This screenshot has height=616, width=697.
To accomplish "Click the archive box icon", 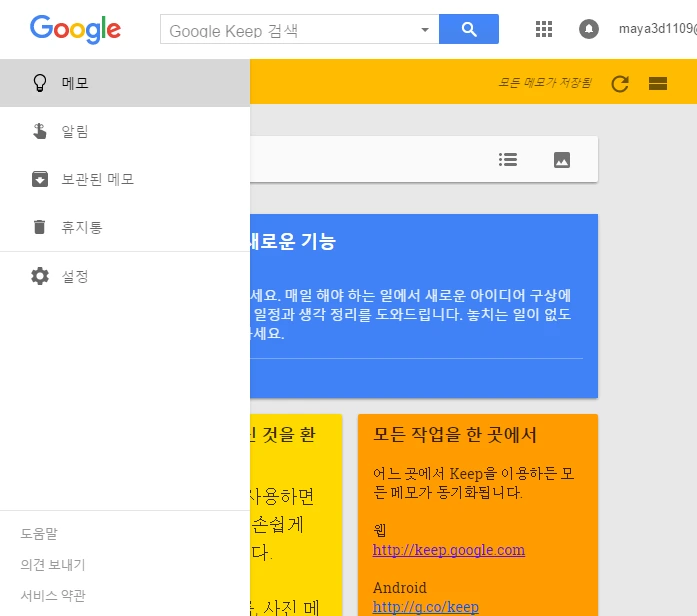I will click(40, 179).
